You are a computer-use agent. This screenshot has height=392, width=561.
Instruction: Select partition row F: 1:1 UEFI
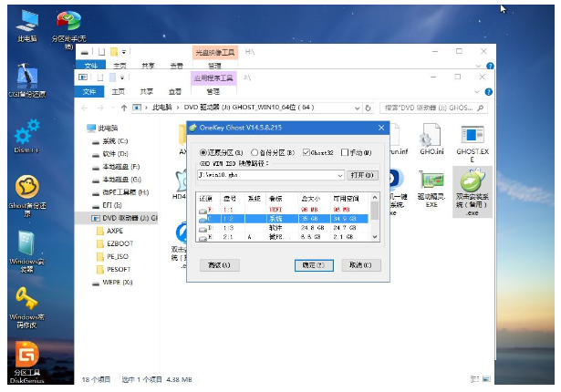[x=283, y=210]
